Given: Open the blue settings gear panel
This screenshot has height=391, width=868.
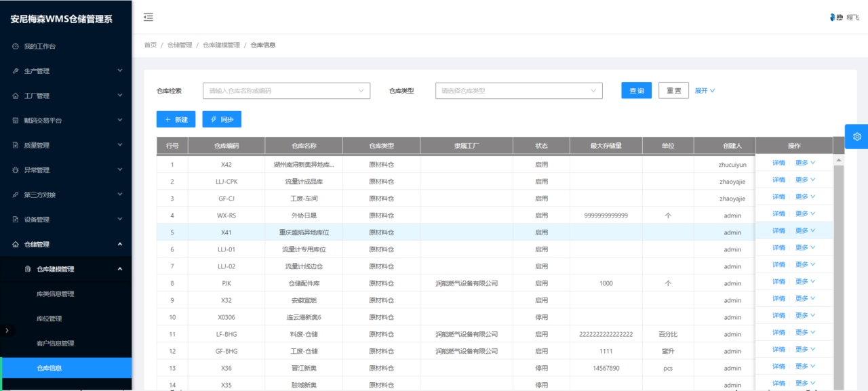Looking at the screenshot, I should point(856,136).
